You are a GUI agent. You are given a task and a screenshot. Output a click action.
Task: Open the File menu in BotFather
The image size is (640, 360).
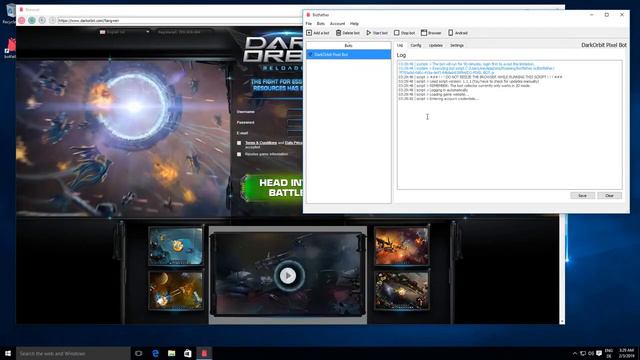tap(309, 24)
